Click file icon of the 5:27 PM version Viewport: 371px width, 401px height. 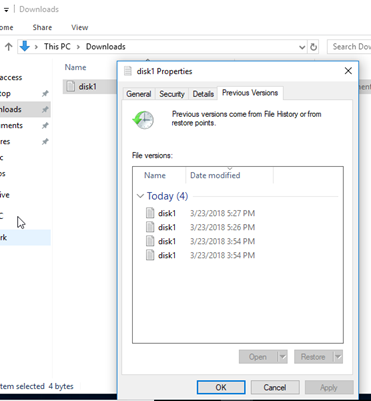click(150, 213)
